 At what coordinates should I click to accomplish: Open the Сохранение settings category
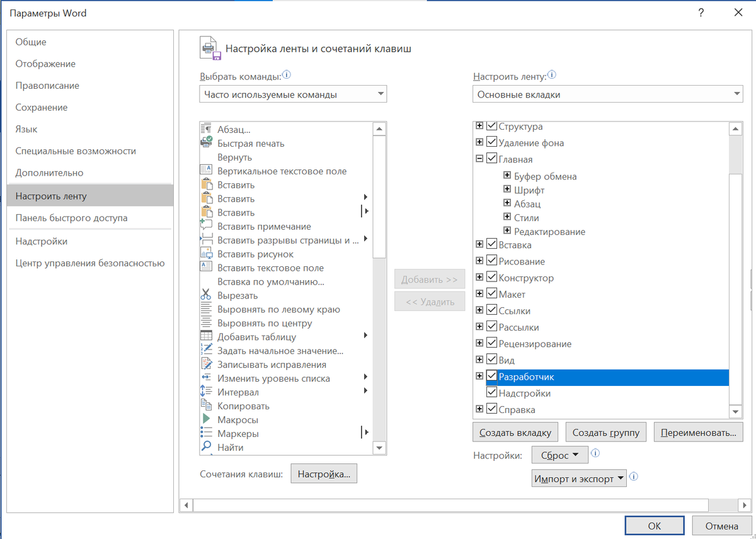[x=90, y=107]
